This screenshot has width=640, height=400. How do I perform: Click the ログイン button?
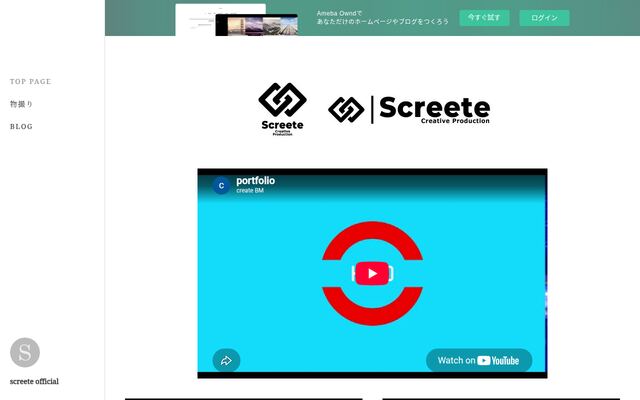pos(544,18)
